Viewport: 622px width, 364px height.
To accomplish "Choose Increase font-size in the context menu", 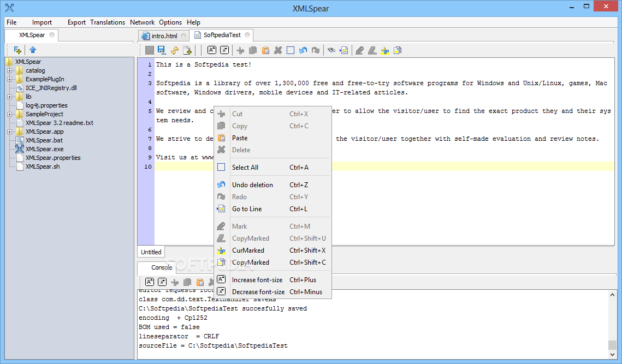I will (x=273, y=280).
